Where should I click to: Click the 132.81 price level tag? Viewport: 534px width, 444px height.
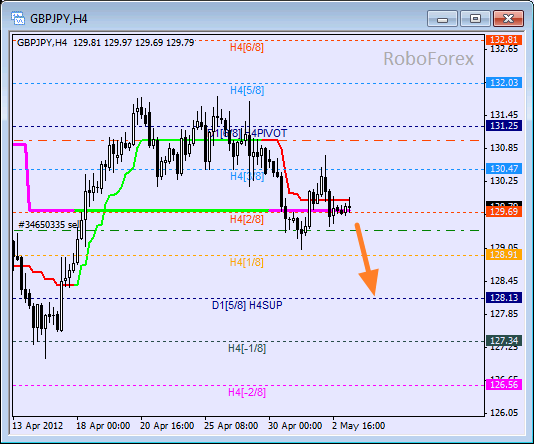504,40
